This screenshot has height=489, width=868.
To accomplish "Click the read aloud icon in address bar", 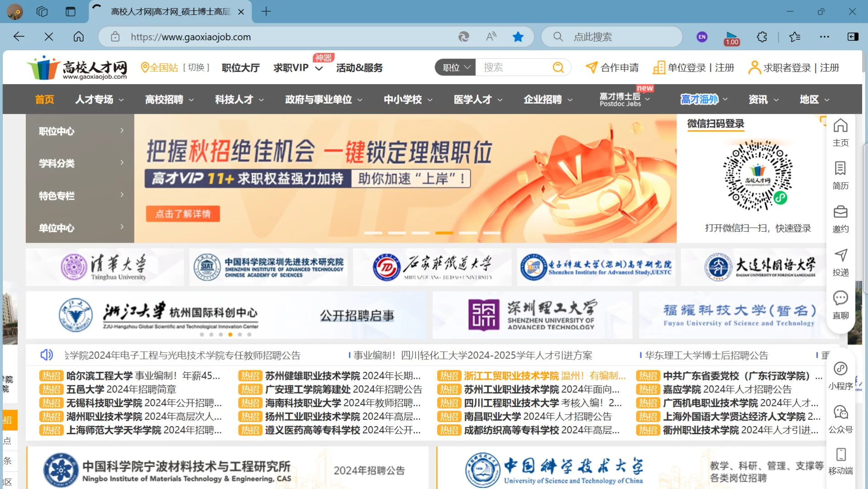I will click(491, 37).
